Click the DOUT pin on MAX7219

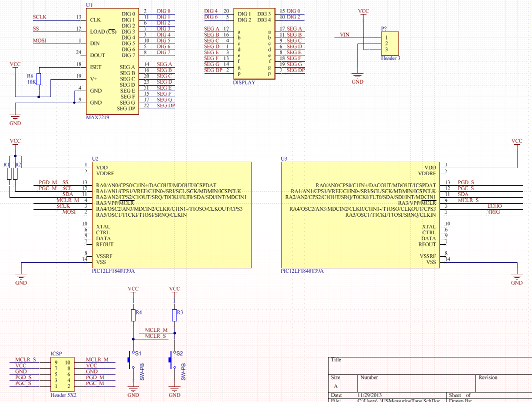[97, 56]
